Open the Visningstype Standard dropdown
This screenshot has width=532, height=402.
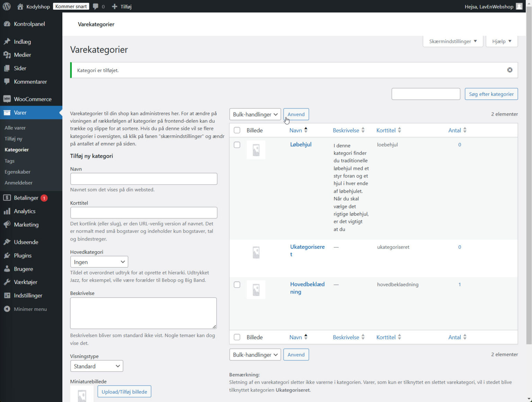pos(97,366)
